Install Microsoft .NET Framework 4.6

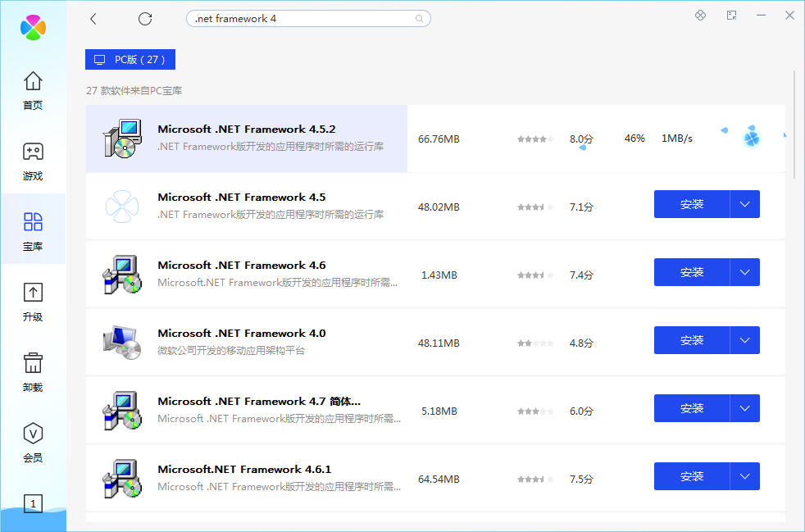(x=692, y=272)
